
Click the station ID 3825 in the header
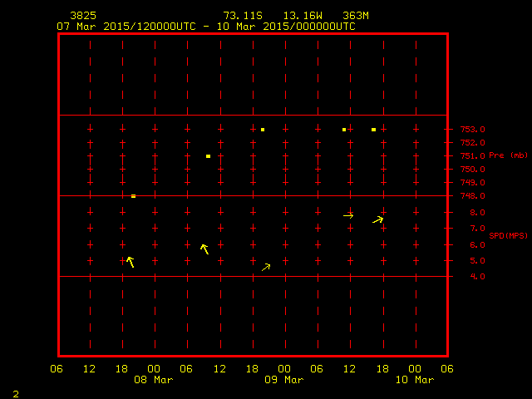82,16
